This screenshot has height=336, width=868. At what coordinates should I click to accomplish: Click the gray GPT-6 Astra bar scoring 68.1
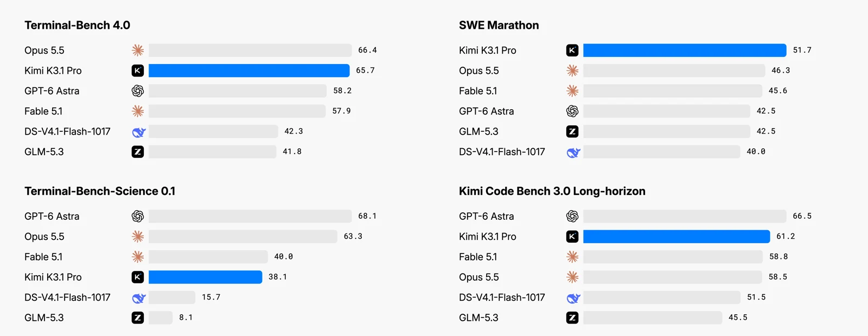(x=250, y=216)
